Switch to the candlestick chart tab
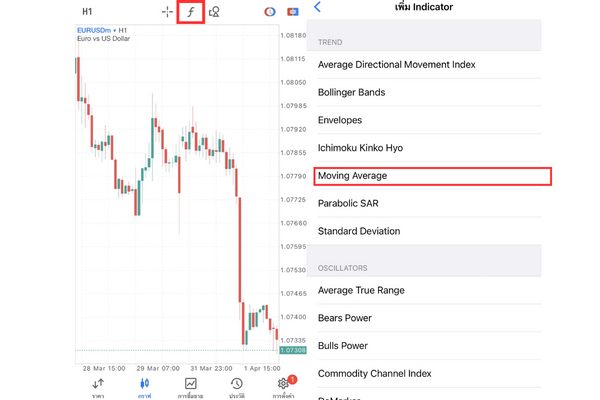Image resolution: width=600 pixels, height=400 pixels. tap(144, 385)
